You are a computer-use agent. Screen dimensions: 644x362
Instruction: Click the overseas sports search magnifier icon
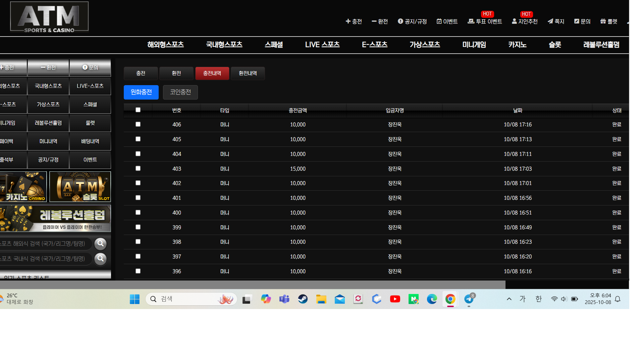pyautogui.click(x=100, y=244)
